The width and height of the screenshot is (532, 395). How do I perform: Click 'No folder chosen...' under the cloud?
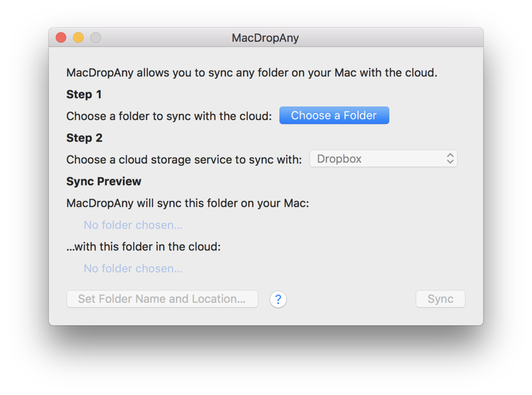pyautogui.click(x=133, y=268)
